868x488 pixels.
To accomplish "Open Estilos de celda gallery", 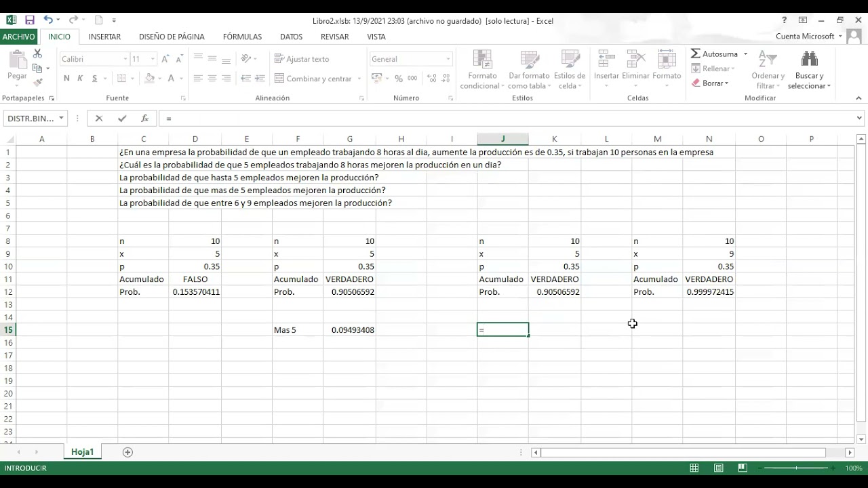I will (x=570, y=69).
